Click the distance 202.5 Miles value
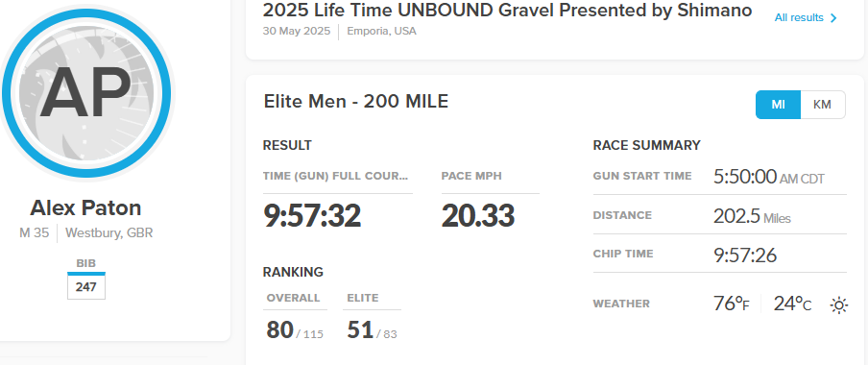The width and height of the screenshot is (868, 365). [x=752, y=216]
